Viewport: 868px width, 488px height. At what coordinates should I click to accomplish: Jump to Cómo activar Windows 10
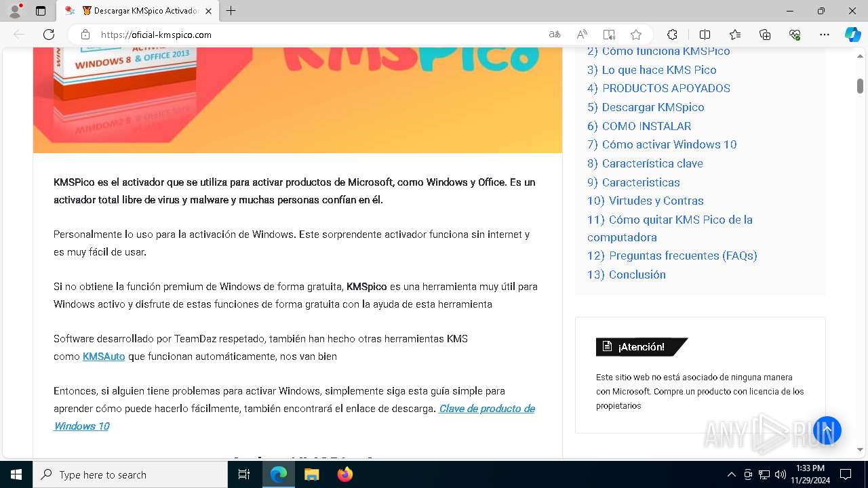point(662,144)
